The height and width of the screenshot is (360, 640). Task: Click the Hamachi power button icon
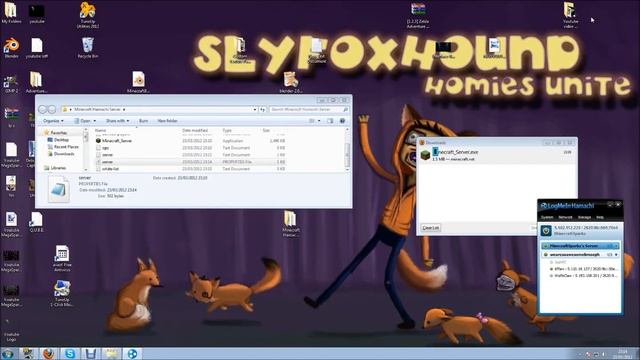point(546,230)
